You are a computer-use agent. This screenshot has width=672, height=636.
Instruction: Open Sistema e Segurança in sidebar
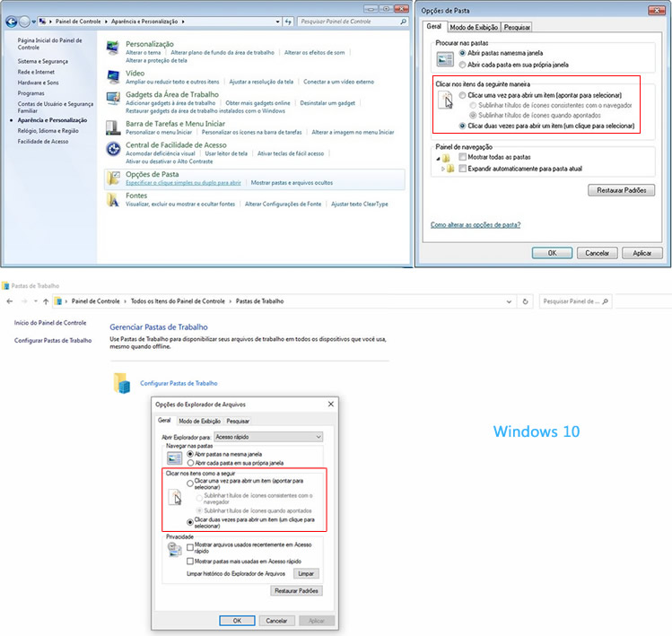tap(43, 61)
